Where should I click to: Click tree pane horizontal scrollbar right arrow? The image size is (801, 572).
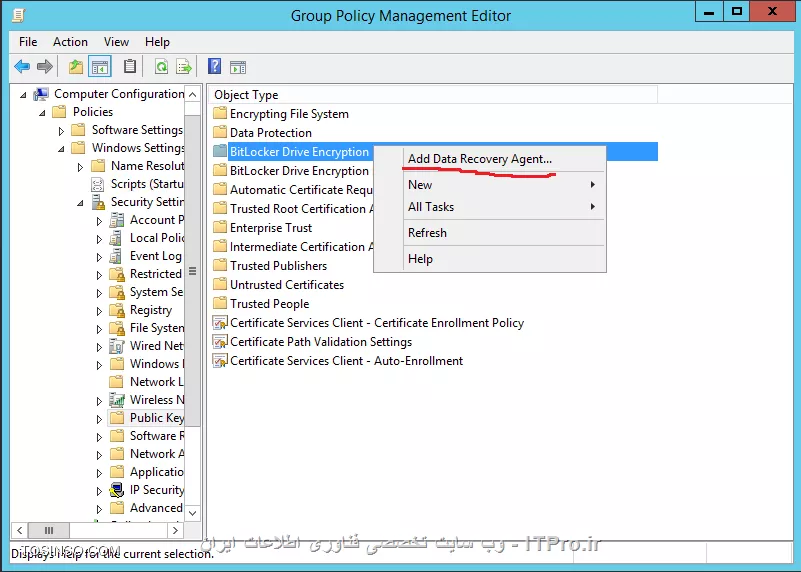coord(175,530)
